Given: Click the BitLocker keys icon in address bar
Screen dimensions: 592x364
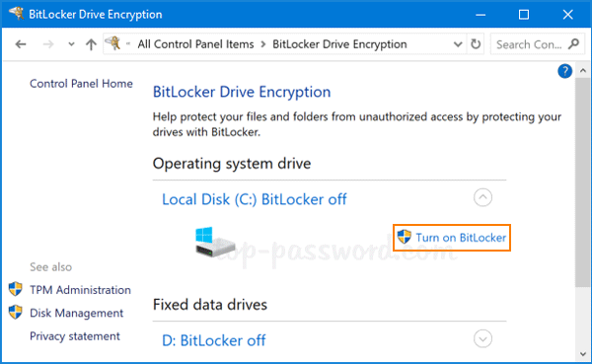Looking at the screenshot, I should (112, 43).
